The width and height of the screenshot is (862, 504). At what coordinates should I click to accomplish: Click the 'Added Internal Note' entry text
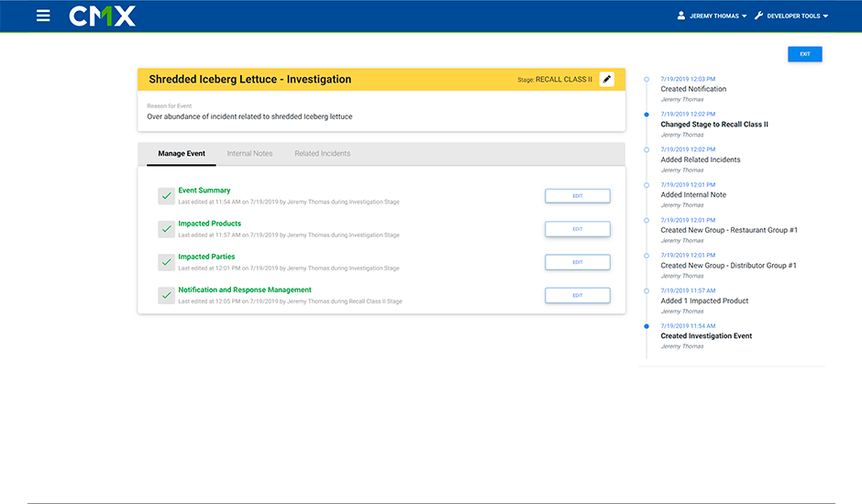click(x=693, y=194)
